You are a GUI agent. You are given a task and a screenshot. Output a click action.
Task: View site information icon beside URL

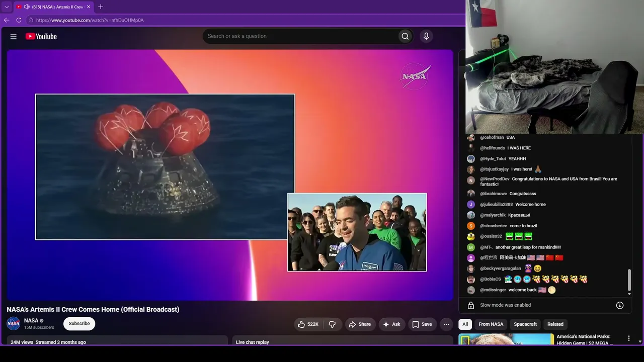point(31,20)
